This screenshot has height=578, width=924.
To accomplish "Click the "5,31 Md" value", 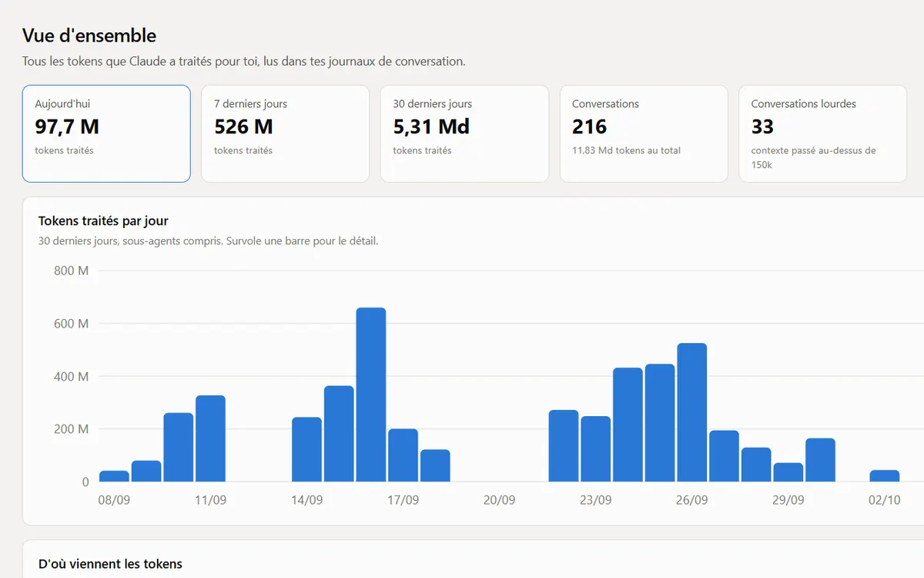I will tap(431, 126).
